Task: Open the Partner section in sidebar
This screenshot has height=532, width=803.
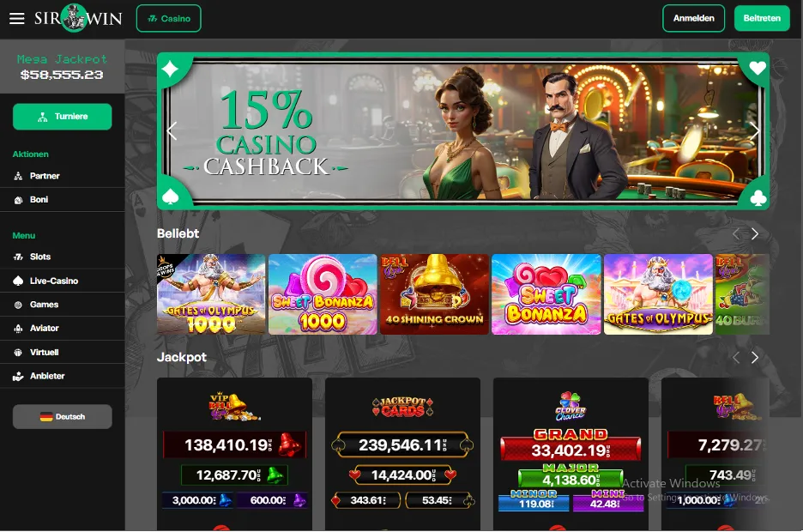Action: tap(63, 176)
